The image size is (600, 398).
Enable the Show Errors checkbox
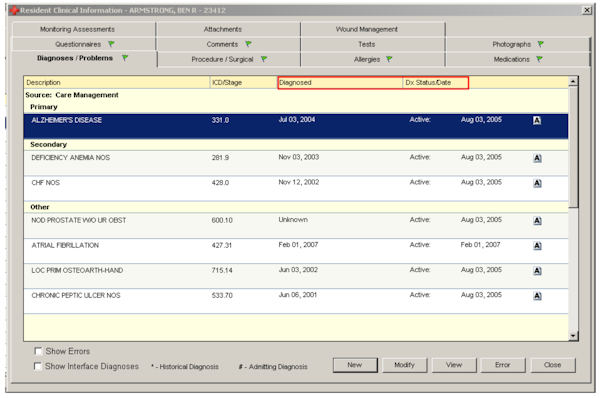pyautogui.click(x=38, y=351)
